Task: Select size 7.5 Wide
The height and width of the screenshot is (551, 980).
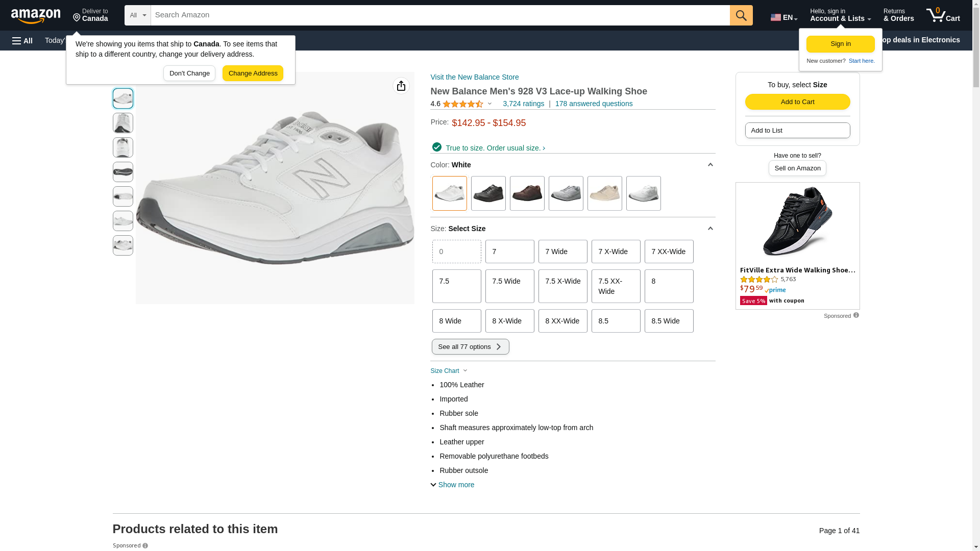Action: (x=509, y=286)
